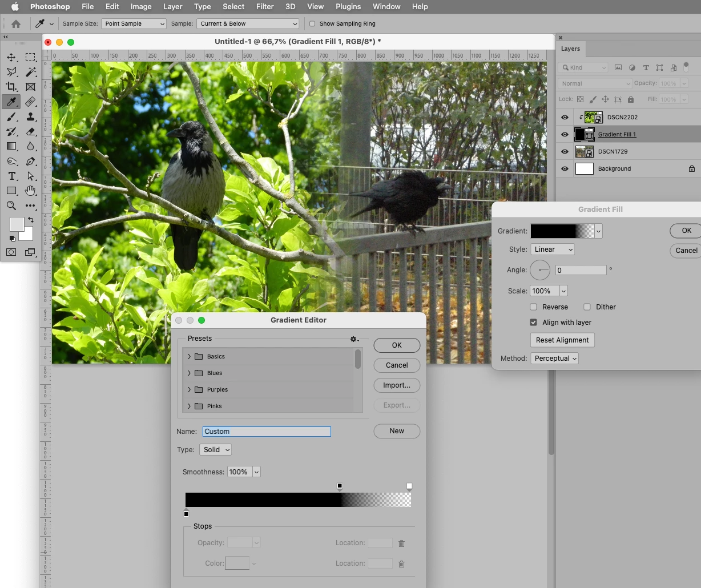The height and width of the screenshot is (588, 701).
Task: Open the Filter menu
Action: coord(264,7)
